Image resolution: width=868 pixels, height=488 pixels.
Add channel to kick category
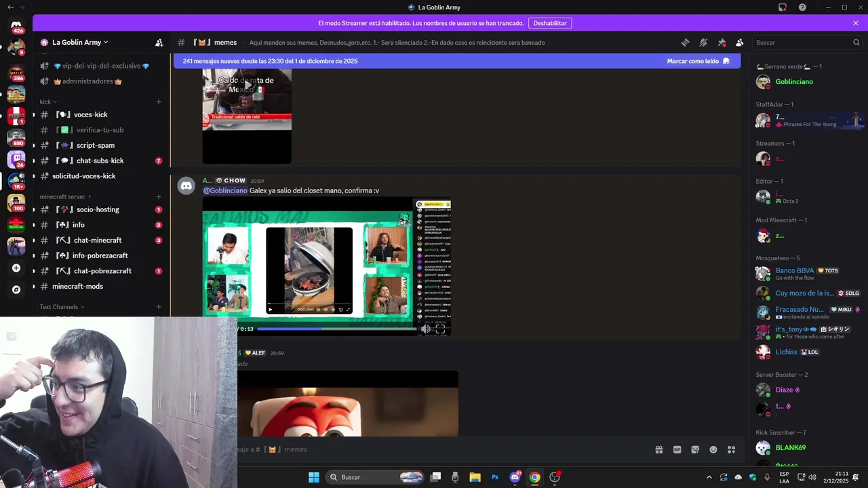tap(159, 102)
